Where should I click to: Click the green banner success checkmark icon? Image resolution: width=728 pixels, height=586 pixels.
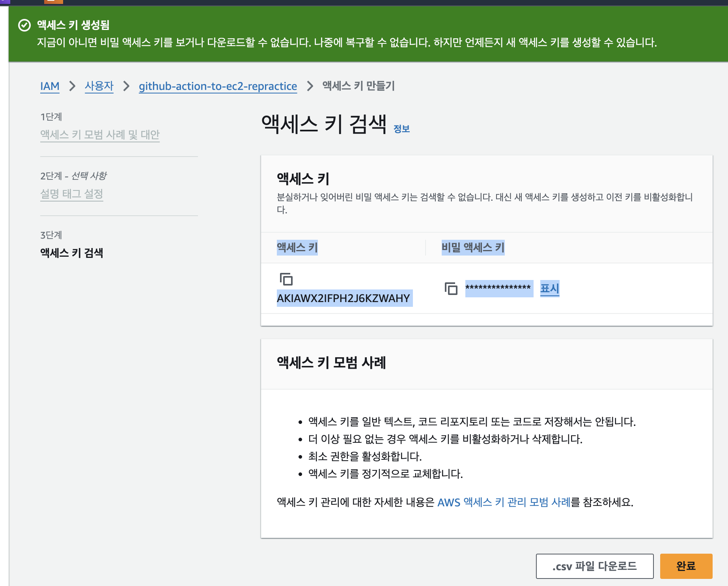(x=24, y=25)
